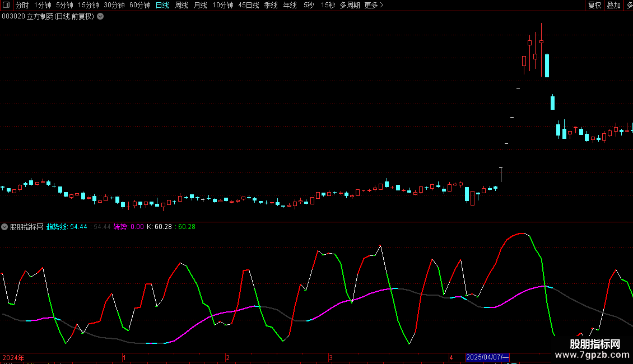Image resolution: width=633 pixels, height=364 pixels.
Task: Select the 年线 yearly period
Action: point(290,5)
